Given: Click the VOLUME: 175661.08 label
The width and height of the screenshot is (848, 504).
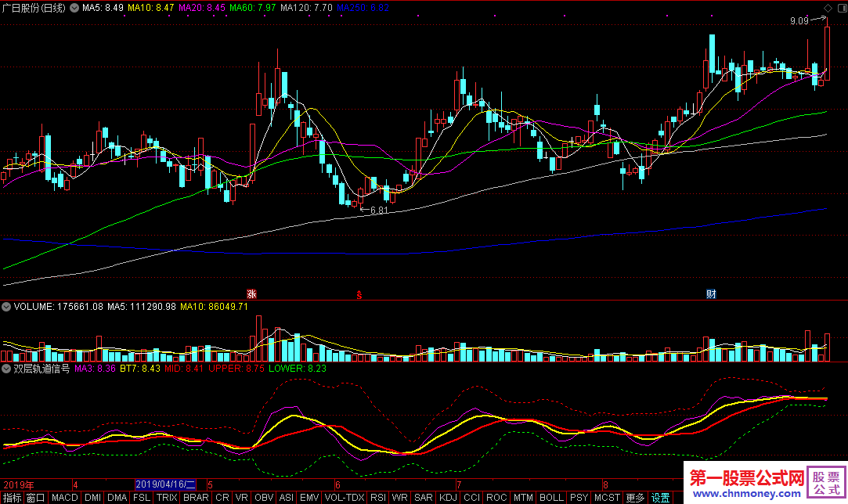Looking at the screenshot, I should click(59, 307).
